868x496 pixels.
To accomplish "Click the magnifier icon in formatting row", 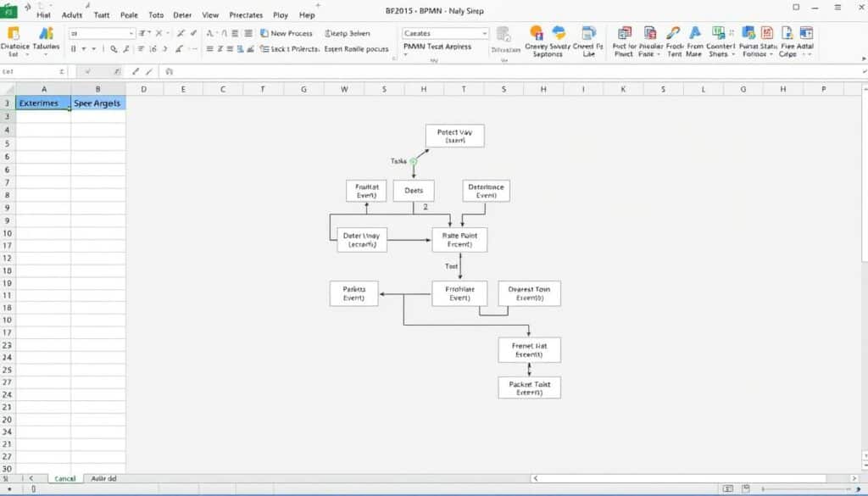I will point(114,48).
